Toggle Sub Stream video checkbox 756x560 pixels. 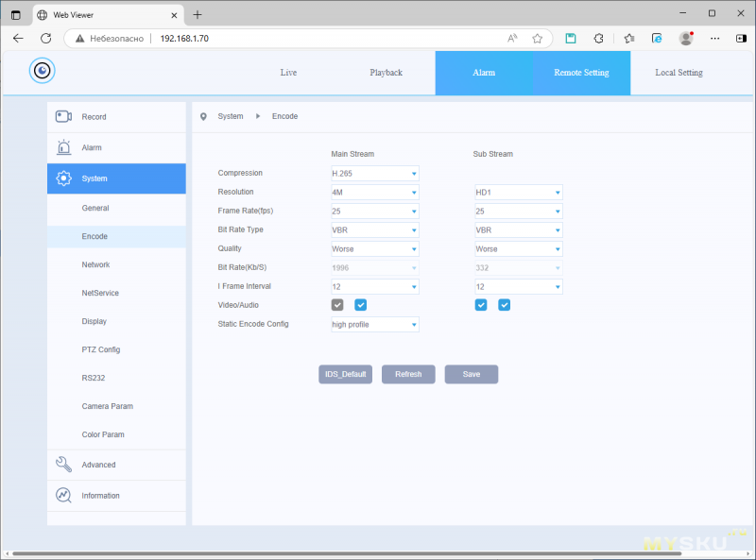pyautogui.click(x=481, y=305)
